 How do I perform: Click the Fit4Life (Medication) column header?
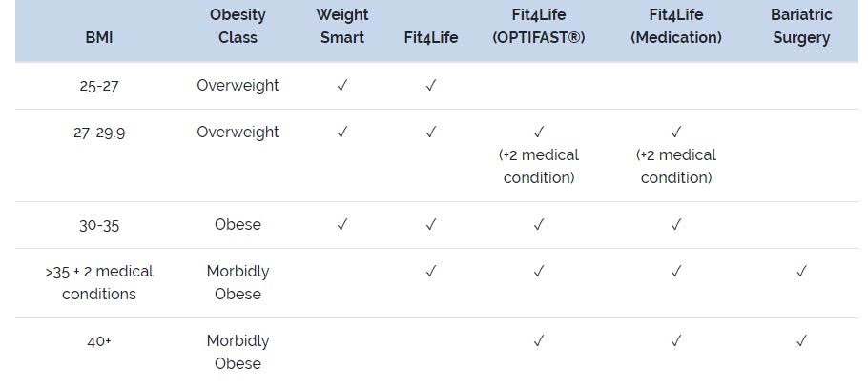676,27
